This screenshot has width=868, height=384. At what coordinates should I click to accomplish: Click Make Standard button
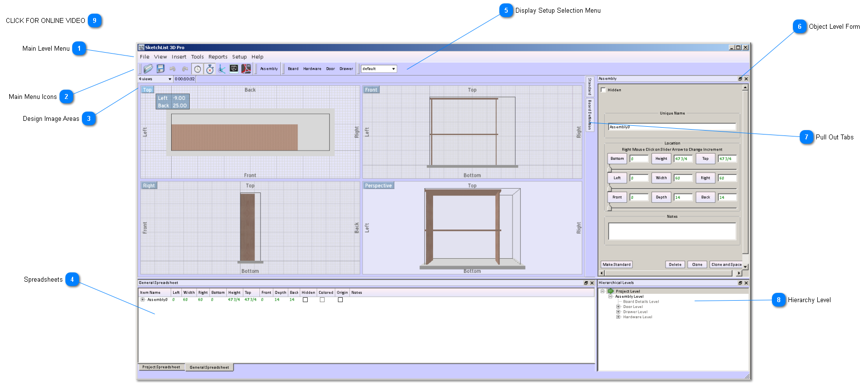(x=617, y=265)
